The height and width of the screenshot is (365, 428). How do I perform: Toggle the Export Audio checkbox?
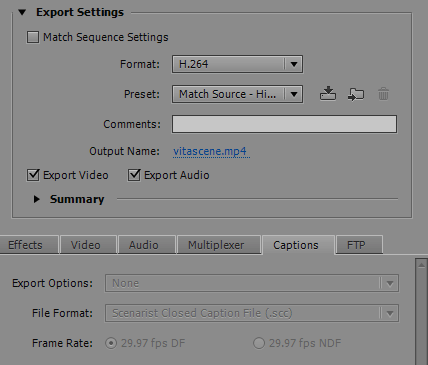(x=134, y=175)
